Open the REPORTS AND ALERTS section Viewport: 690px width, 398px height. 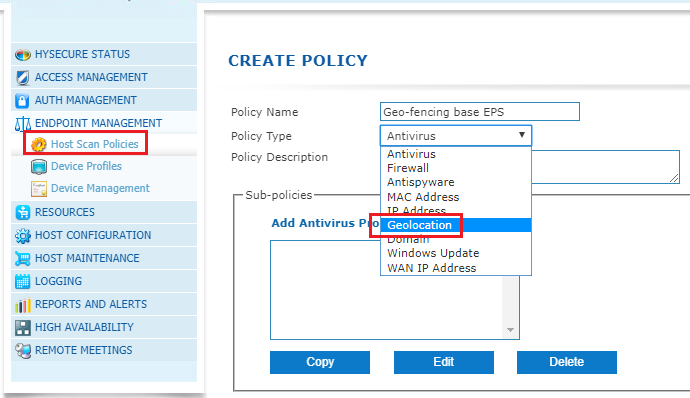click(x=104, y=304)
